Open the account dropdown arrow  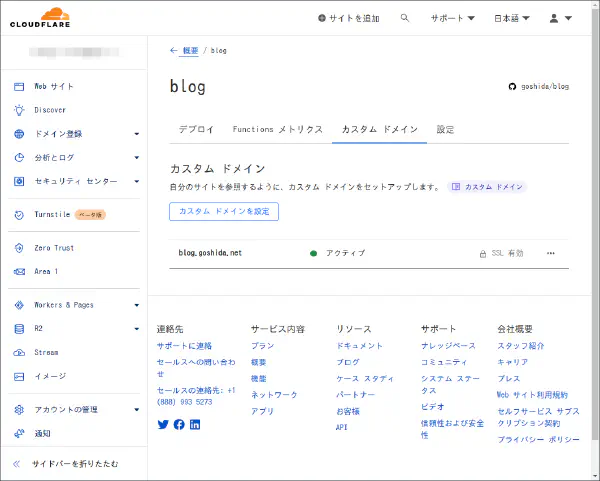(568, 18)
